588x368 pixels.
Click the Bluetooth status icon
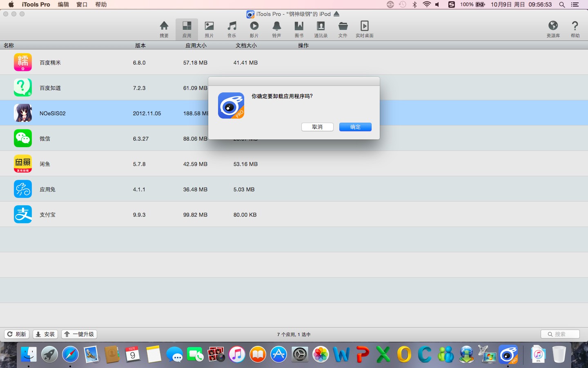point(414,4)
